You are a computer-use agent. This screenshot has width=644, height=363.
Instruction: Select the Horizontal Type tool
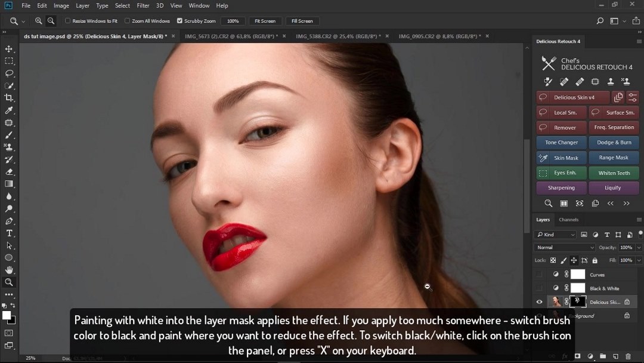(x=8, y=233)
